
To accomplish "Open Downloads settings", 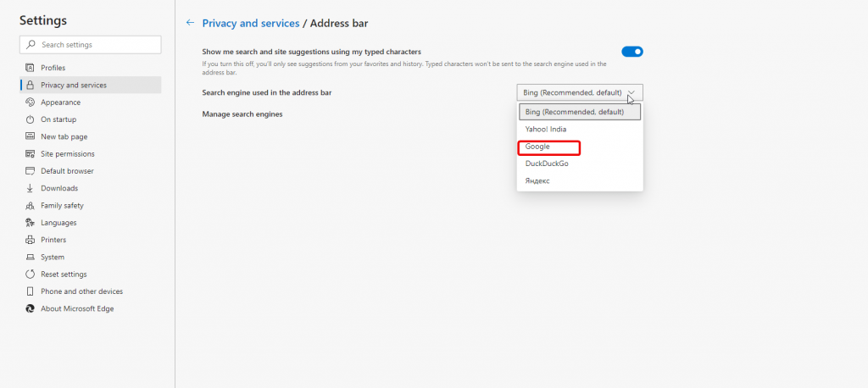I will pos(90,188).
